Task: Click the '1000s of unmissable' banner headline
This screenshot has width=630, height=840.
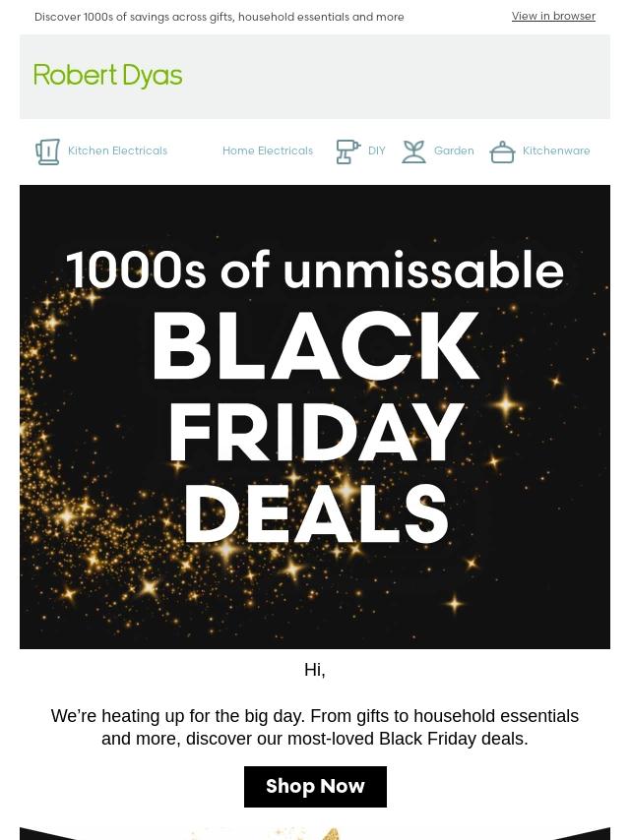Action: [x=315, y=270]
